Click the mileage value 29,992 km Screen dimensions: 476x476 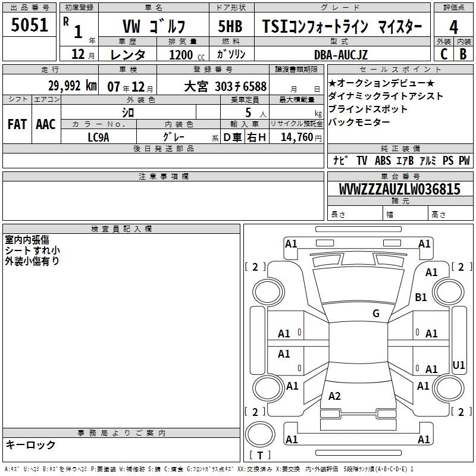pyautogui.click(x=73, y=86)
